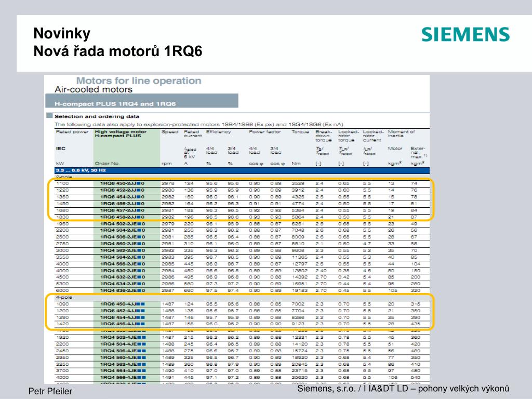Click the "Locked-rotor current" column header

click(373, 136)
